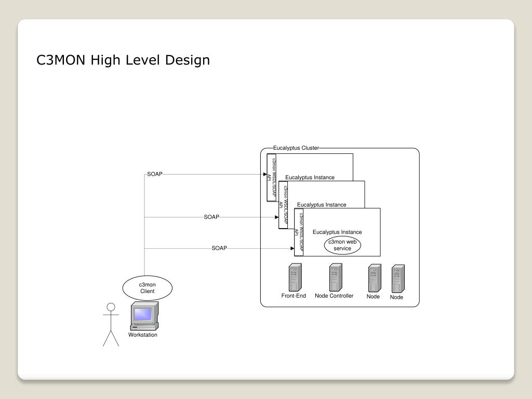Select the Workstation label
Screen dimensions: 532x399
(x=143, y=335)
